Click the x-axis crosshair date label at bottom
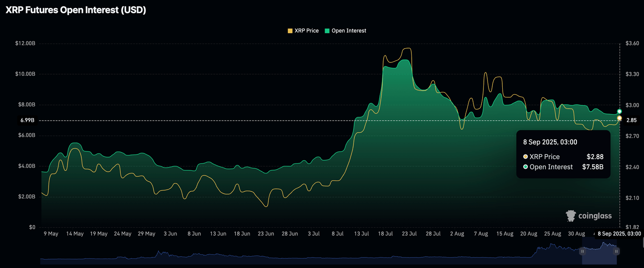644x268 pixels. (x=619, y=234)
